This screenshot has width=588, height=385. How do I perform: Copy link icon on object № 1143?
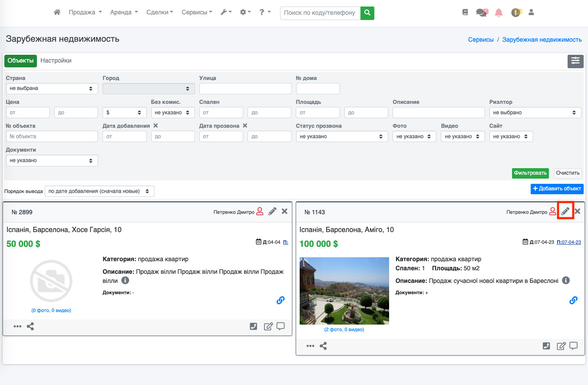(x=573, y=300)
